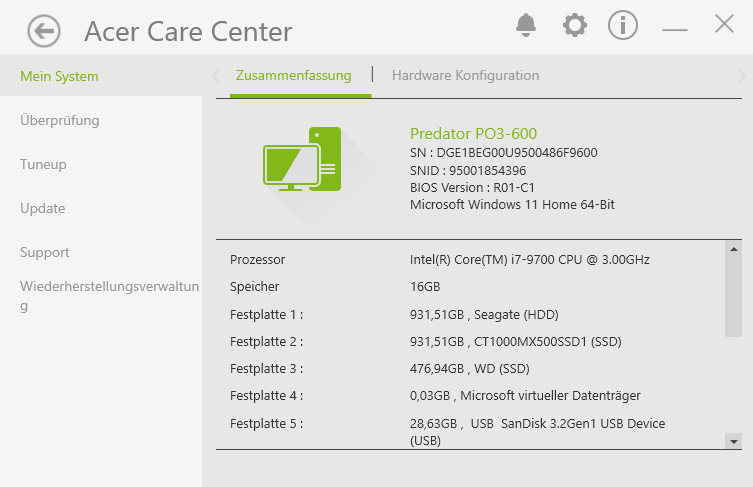Click the info circle icon

point(623,25)
